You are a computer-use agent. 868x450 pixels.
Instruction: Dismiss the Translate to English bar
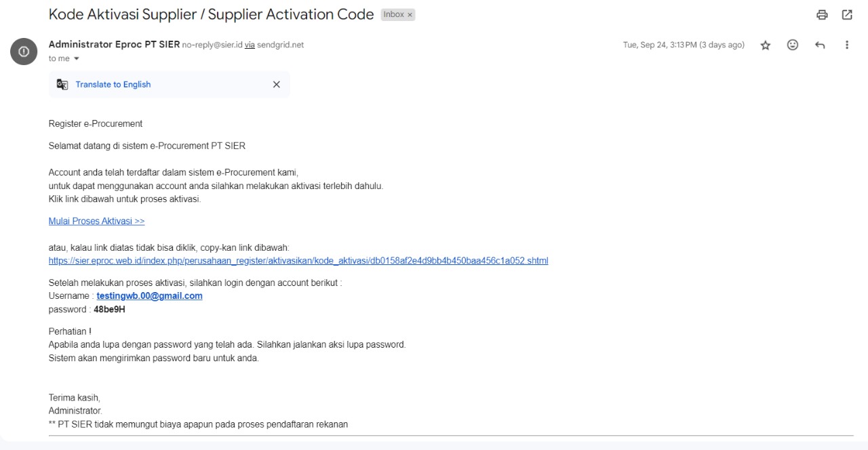(x=276, y=85)
